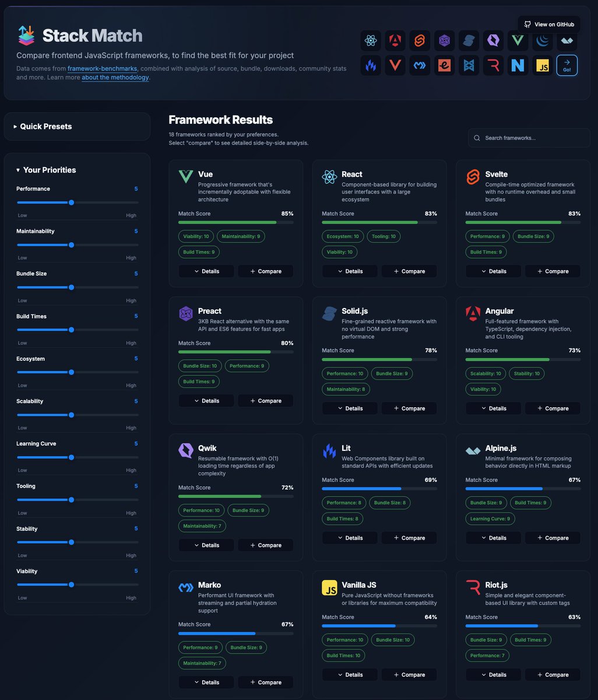Focus the Search frameworks input field
Image resolution: width=598 pixels, height=700 pixels.
click(x=529, y=138)
